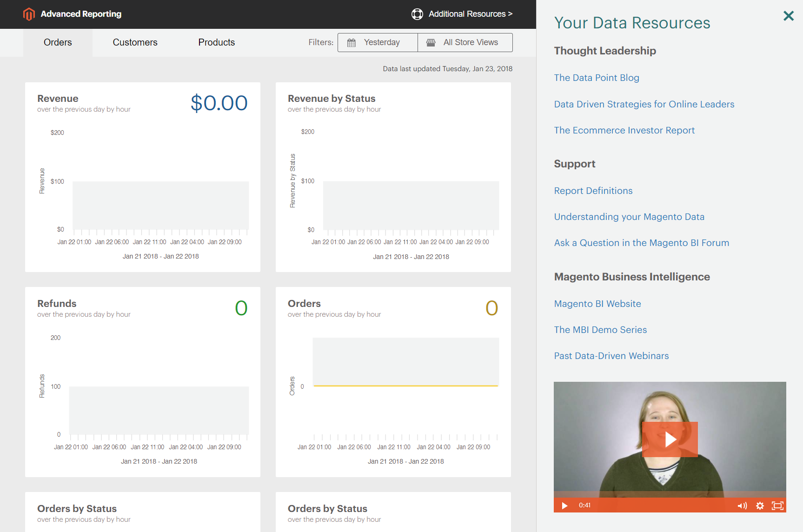
Task: Select the calendar icon in the Yesterday filter
Action: pos(352,42)
